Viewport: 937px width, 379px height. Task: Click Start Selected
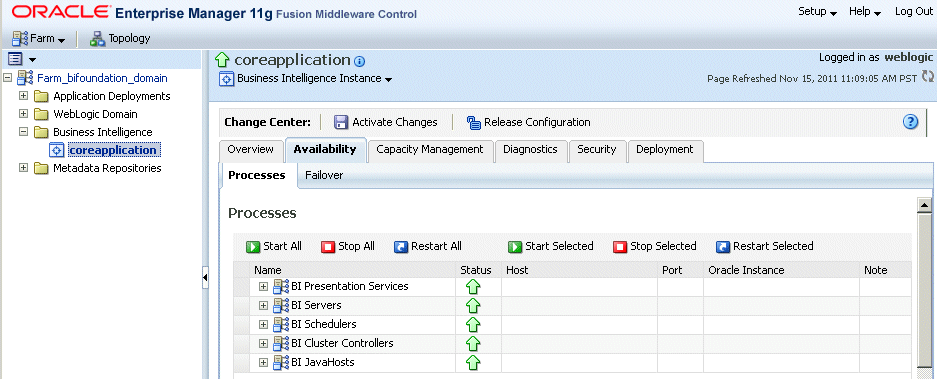550,246
